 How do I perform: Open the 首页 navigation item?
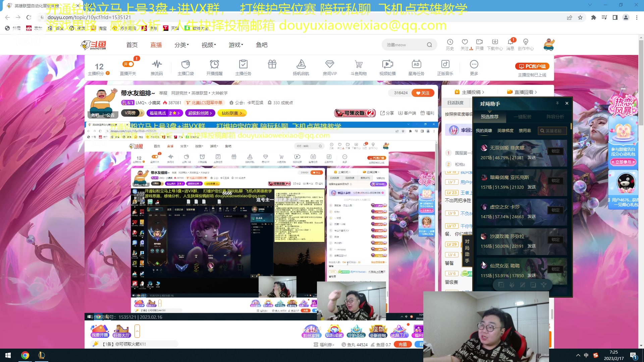(x=132, y=45)
